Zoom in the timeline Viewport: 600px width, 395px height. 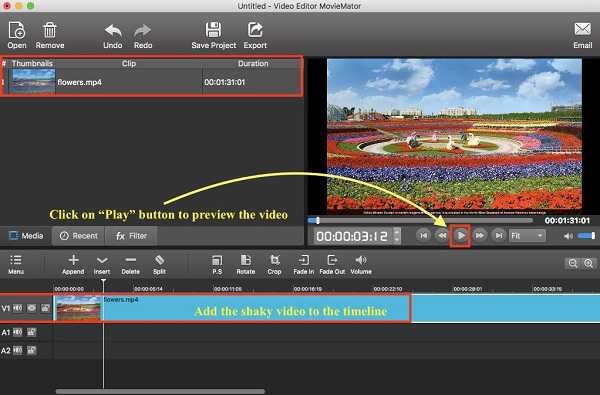click(x=589, y=263)
